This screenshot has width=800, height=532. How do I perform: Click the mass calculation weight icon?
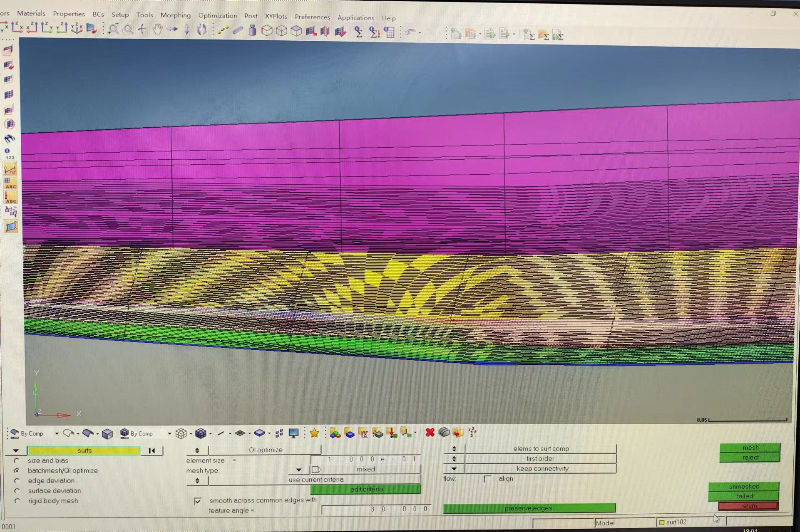coord(252,30)
